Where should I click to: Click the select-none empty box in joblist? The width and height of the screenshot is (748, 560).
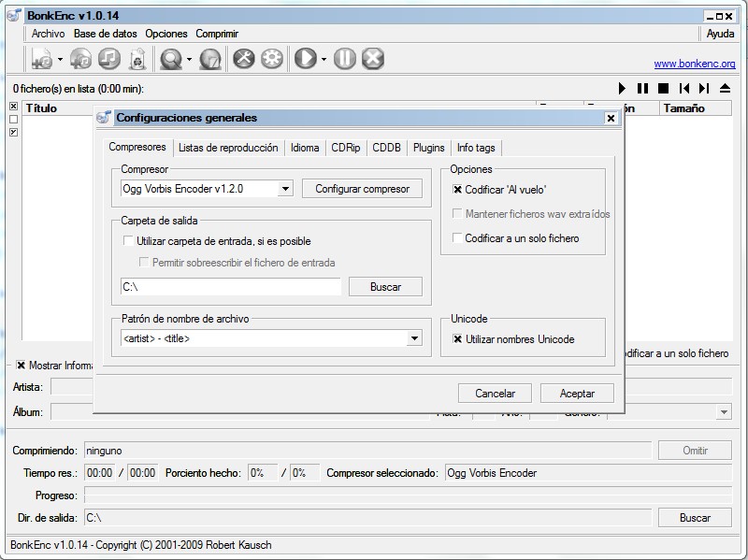pyautogui.click(x=13, y=120)
